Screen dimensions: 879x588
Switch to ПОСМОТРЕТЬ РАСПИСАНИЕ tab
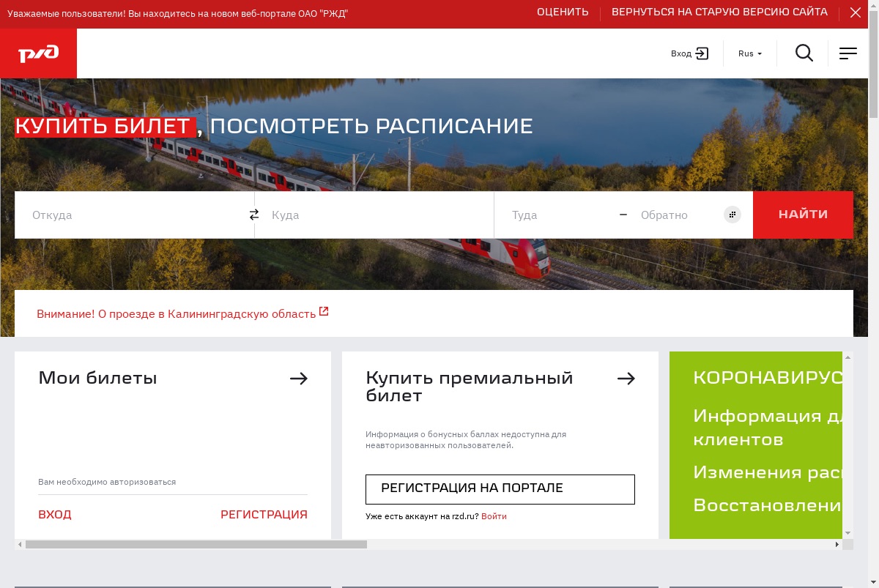[x=371, y=126]
